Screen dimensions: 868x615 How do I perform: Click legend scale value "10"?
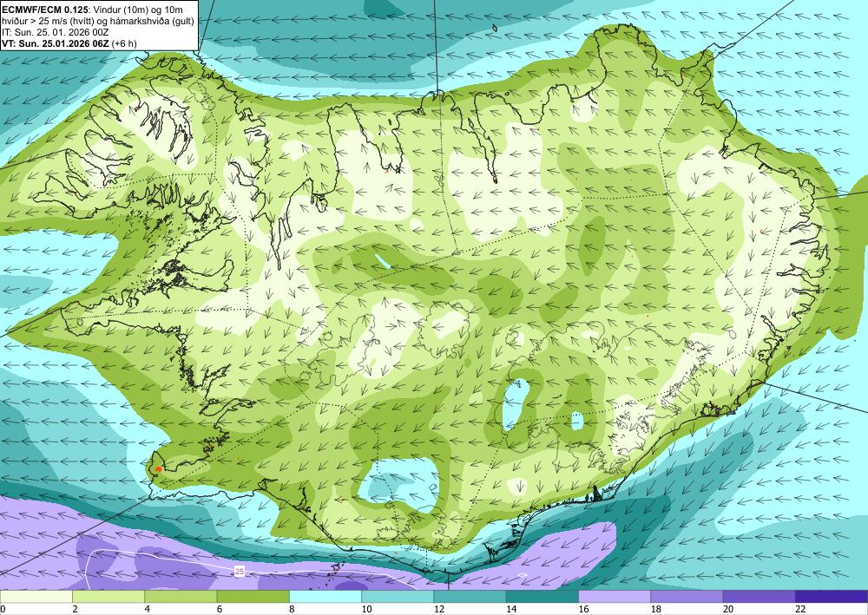click(x=366, y=609)
